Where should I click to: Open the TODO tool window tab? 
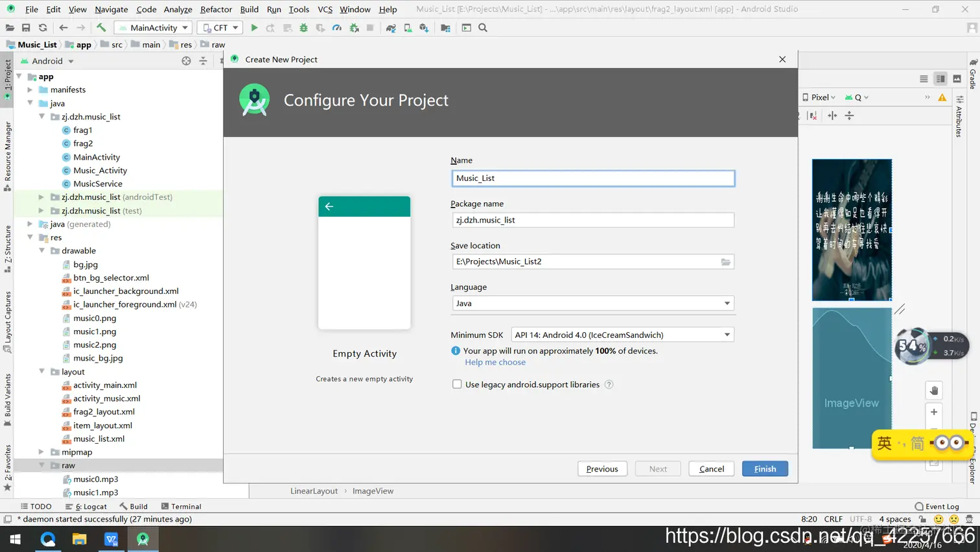pos(36,507)
